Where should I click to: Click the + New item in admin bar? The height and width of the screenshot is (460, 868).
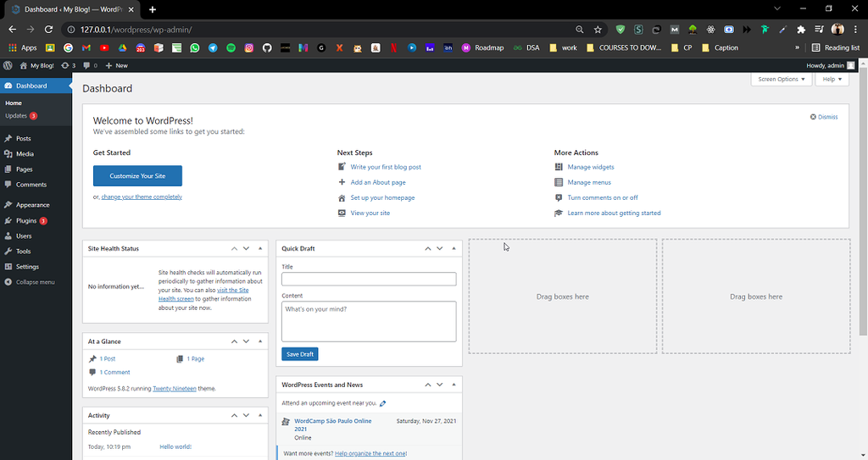pyautogui.click(x=117, y=65)
